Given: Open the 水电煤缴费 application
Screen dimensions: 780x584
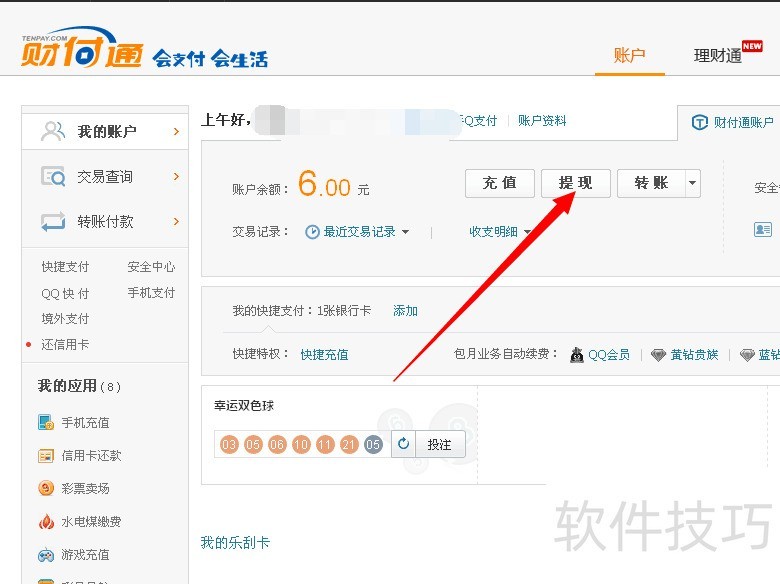Looking at the screenshot, I should (91, 522).
